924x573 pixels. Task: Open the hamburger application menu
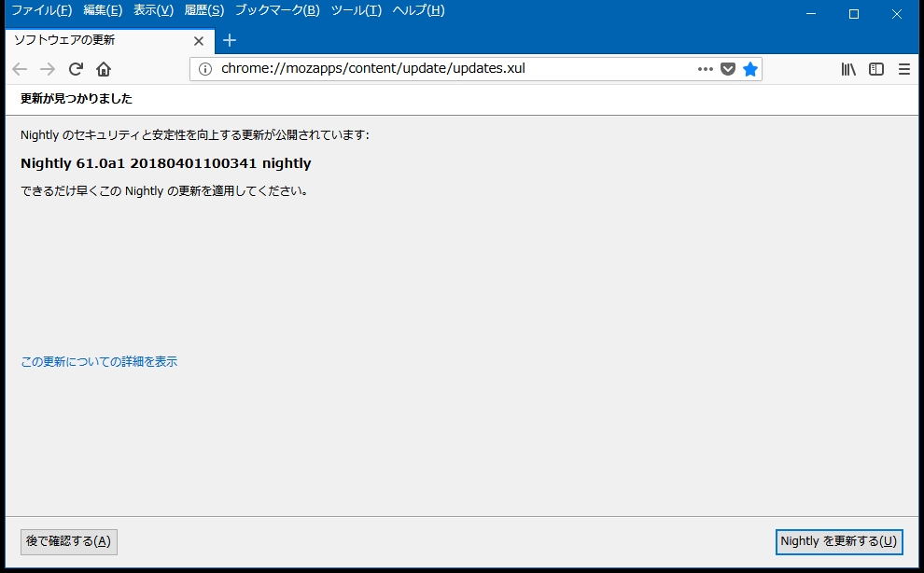coord(903,69)
